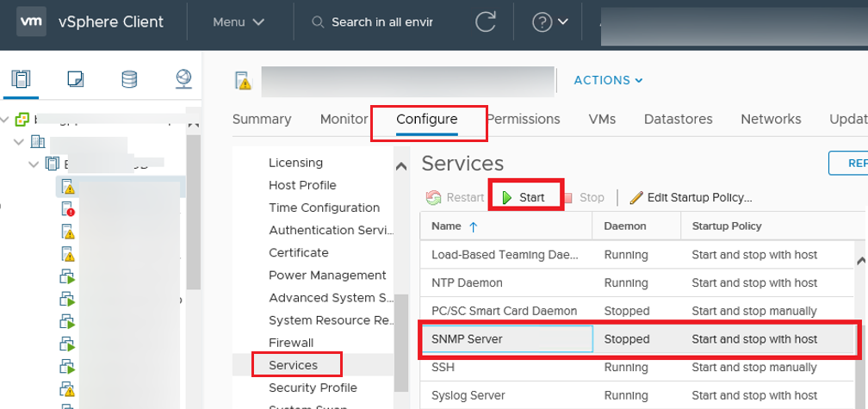This screenshot has height=409, width=868.
Task: Select the host with red error icon
Action: point(67,208)
